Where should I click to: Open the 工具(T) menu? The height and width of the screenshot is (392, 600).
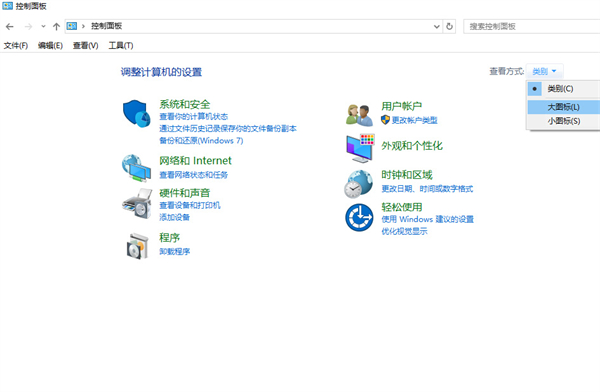(x=121, y=46)
